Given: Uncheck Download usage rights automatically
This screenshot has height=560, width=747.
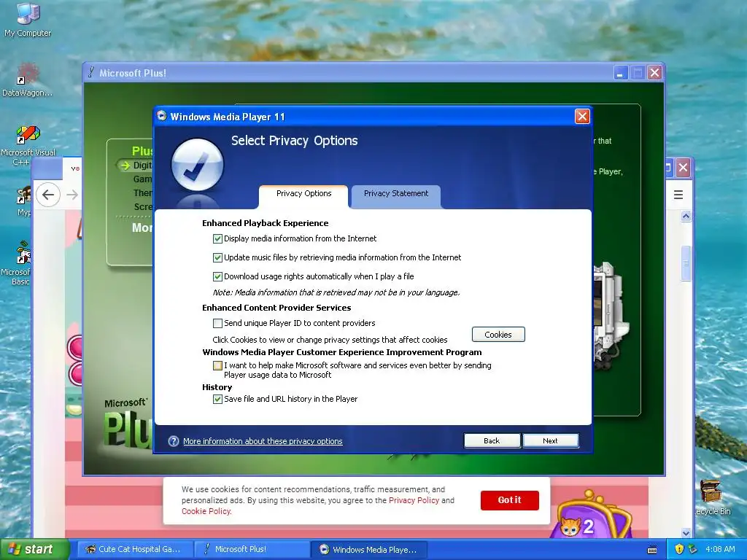Looking at the screenshot, I should pyautogui.click(x=217, y=276).
